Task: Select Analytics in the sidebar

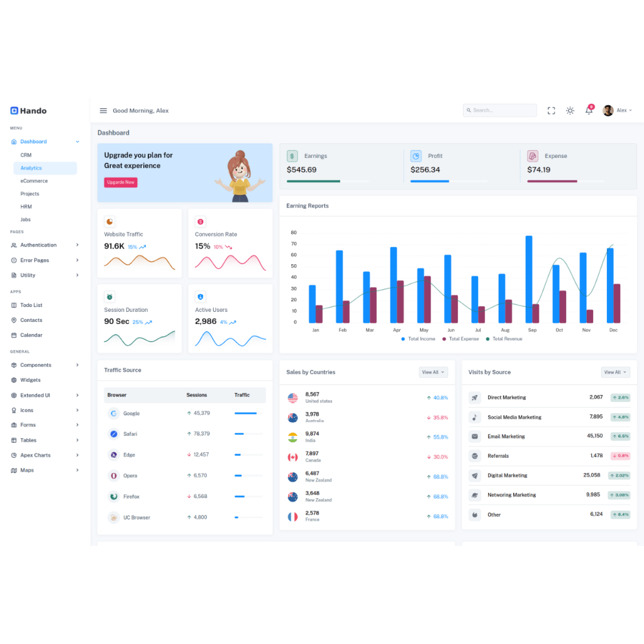Action: coord(45,168)
